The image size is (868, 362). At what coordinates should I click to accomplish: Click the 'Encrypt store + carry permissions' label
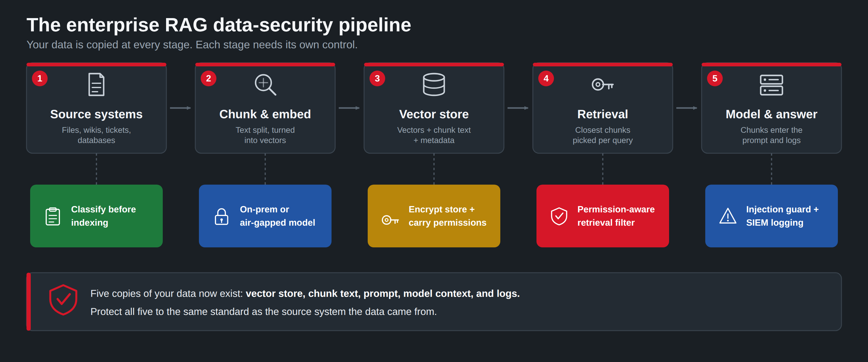pyautogui.click(x=447, y=216)
